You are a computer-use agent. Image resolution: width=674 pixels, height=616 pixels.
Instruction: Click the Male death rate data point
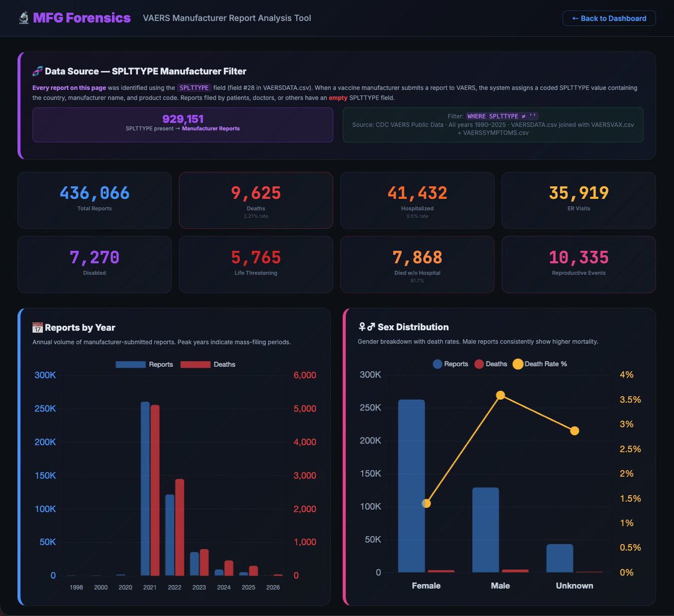pos(500,395)
